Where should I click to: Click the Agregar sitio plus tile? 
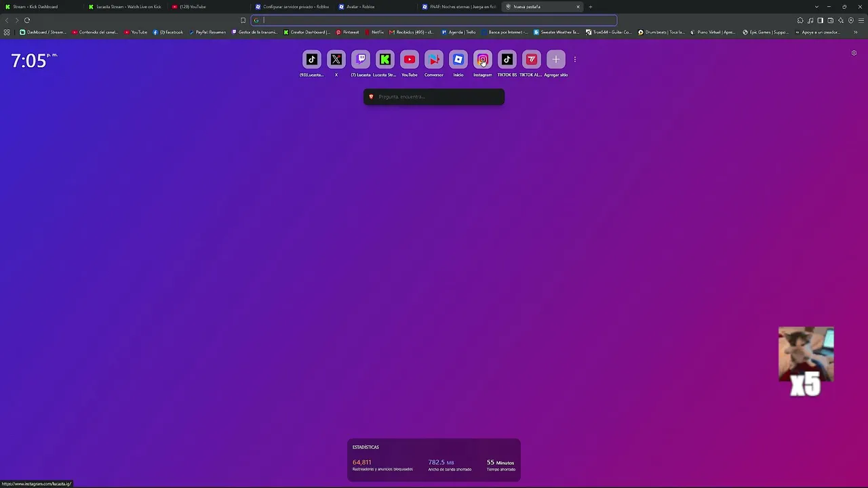point(556,60)
